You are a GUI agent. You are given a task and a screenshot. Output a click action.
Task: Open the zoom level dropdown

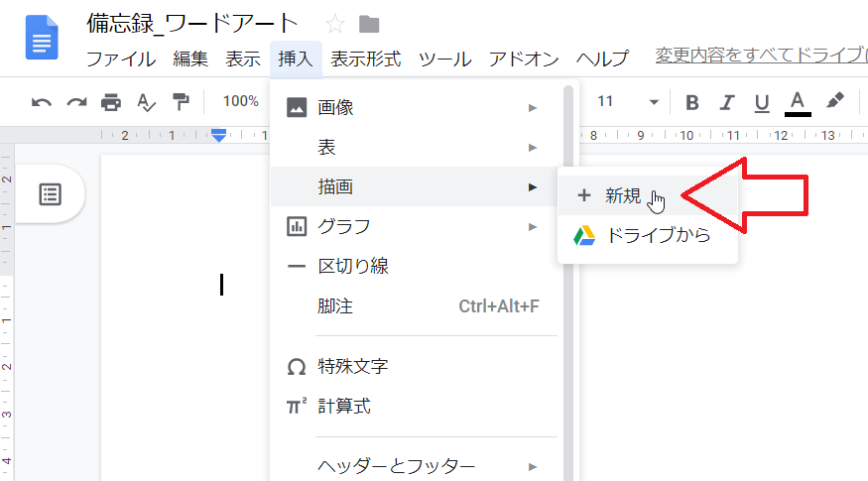(241, 101)
